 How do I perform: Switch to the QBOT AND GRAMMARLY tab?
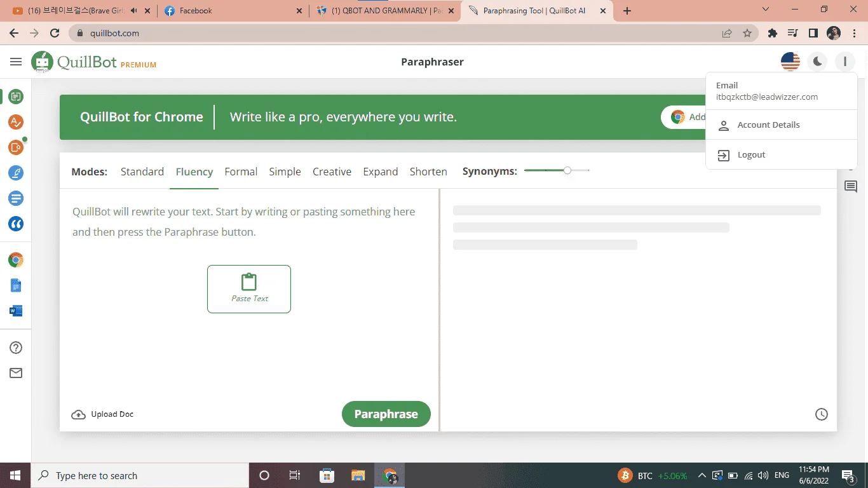point(386,11)
